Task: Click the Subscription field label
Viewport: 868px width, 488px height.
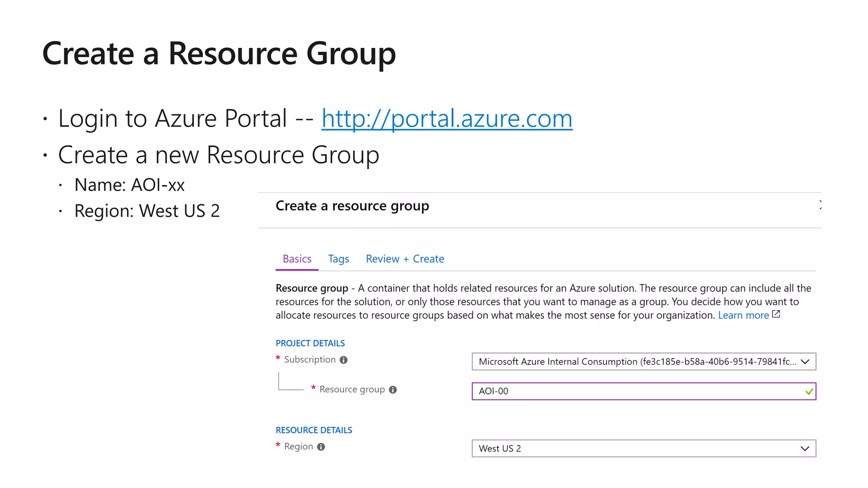Action: pos(310,360)
